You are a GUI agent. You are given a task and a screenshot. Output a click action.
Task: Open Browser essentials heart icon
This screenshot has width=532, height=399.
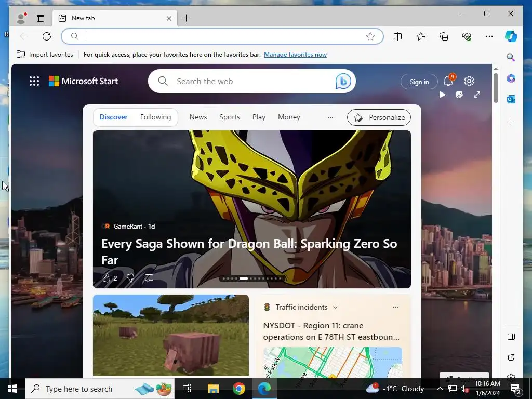pos(467,36)
